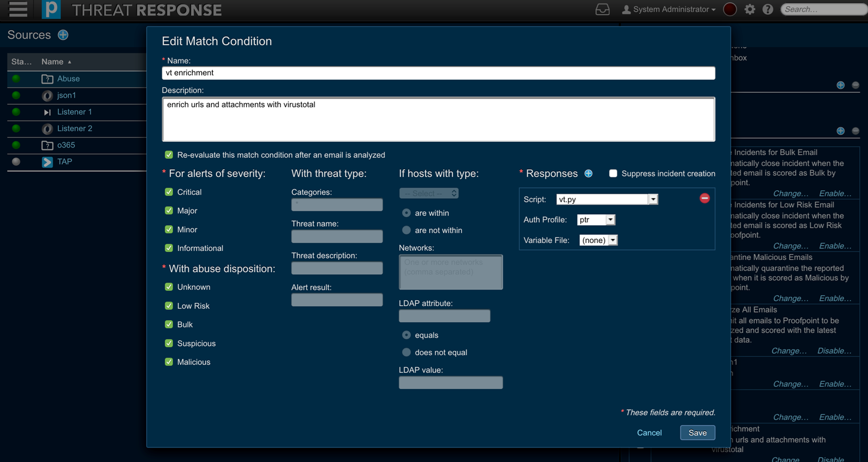Click Enable link for Low Risk Email rule
Image resolution: width=868 pixels, height=462 pixels.
tap(835, 246)
